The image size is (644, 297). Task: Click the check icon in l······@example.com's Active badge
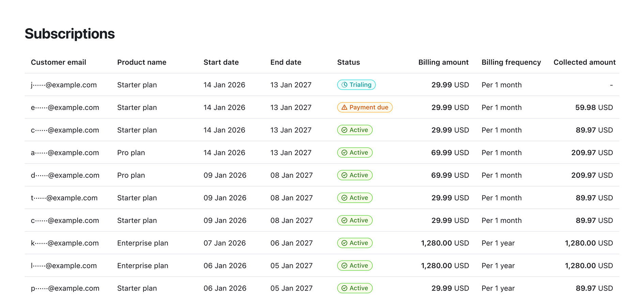(344, 266)
